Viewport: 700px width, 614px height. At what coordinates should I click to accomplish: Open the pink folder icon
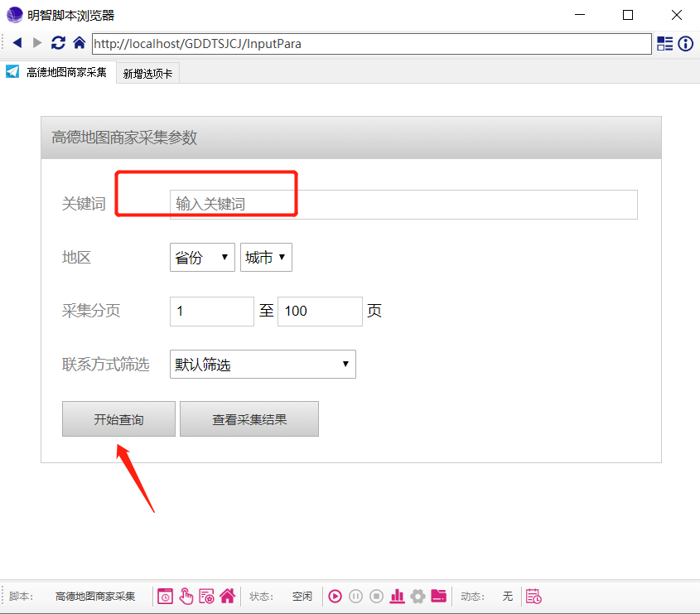[438, 596]
